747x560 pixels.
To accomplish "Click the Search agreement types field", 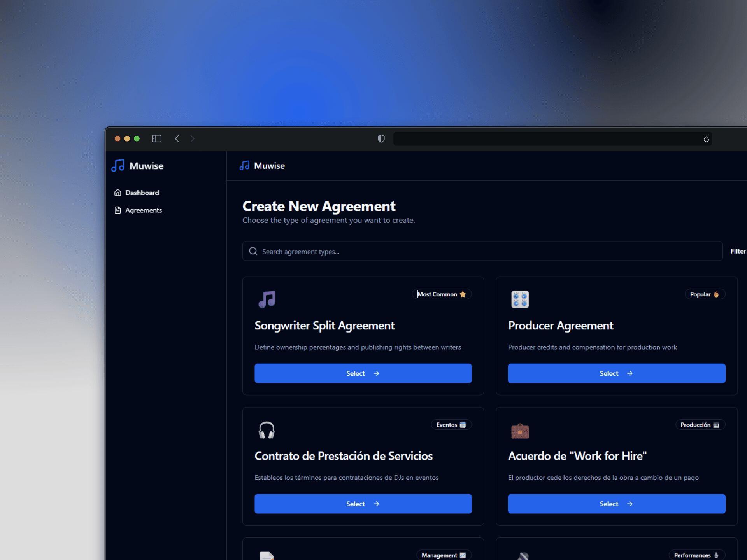I will (x=482, y=251).
